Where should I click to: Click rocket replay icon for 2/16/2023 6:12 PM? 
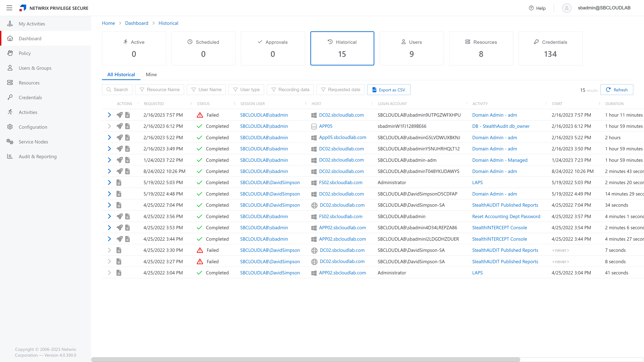[x=120, y=126]
